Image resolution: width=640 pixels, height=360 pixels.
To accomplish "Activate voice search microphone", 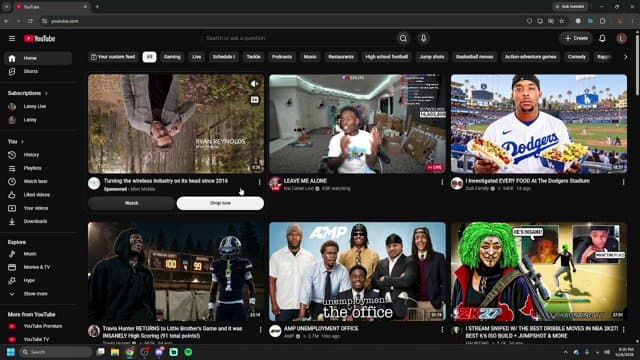I will point(423,38).
